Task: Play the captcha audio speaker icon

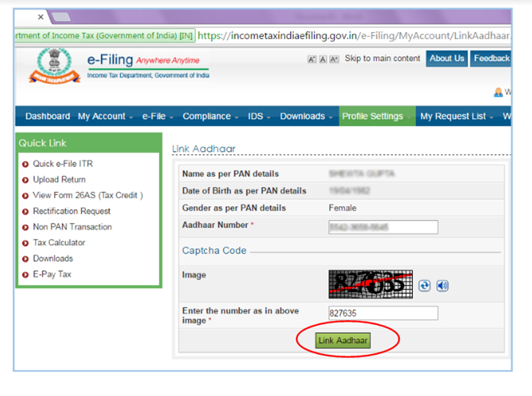Action: [x=442, y=286]
